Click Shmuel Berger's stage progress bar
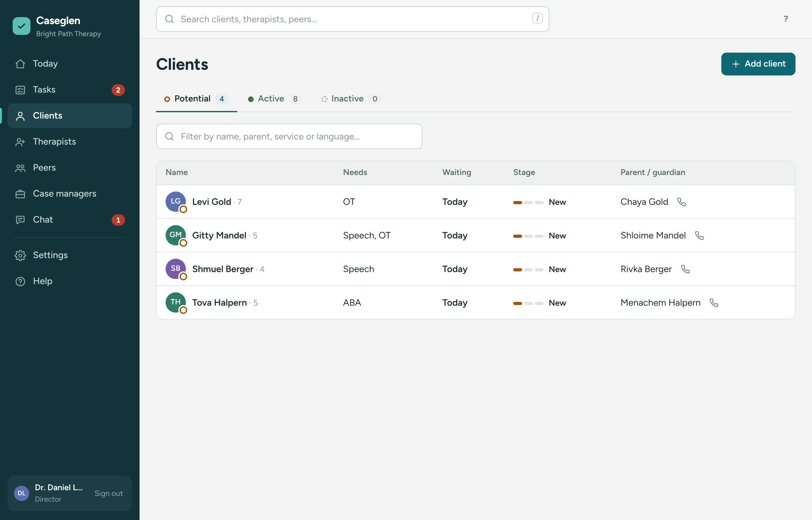 pos(528,270)
